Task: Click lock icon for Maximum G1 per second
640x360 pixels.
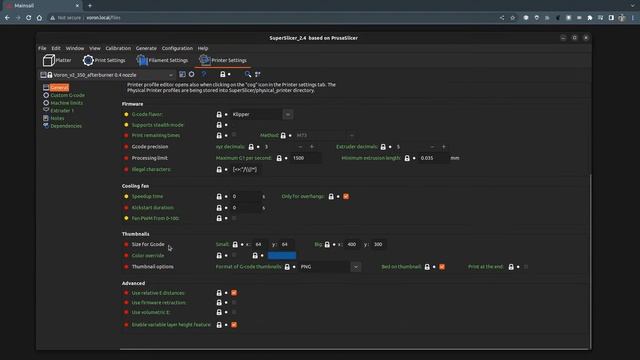Action: (279, 158)
